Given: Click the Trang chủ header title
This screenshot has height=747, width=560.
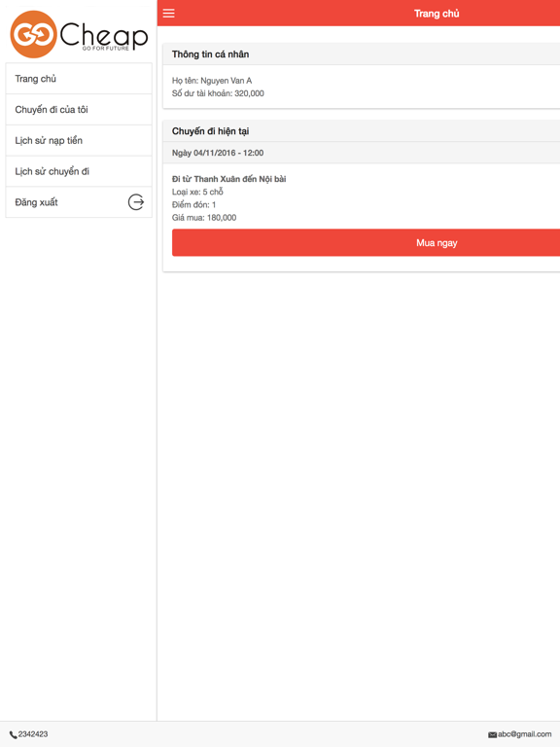Looking at the screenshot, I should (x=437, y=14).
